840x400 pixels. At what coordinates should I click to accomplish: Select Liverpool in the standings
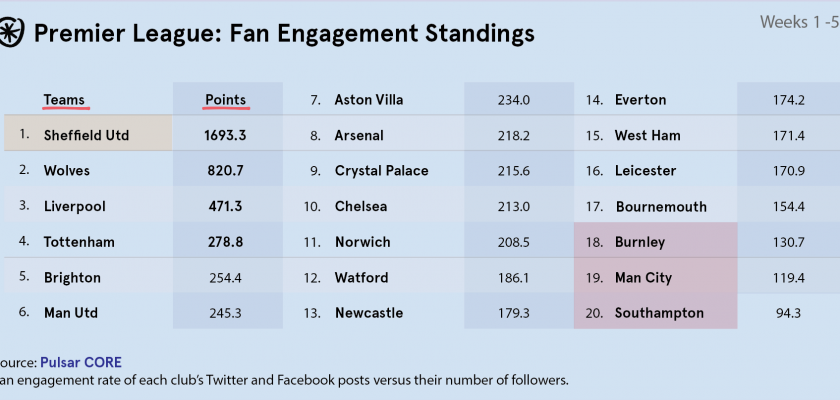pyautogui.click(x=74, y=207)
